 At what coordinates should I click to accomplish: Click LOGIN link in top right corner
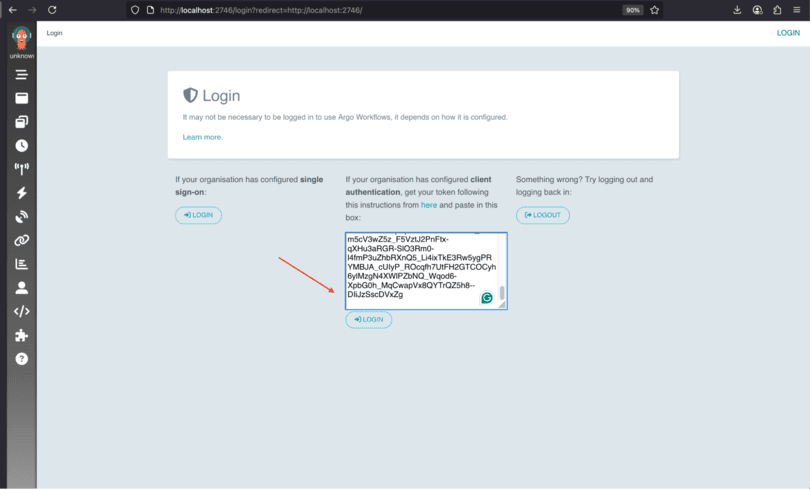click(x=788, y=33)
